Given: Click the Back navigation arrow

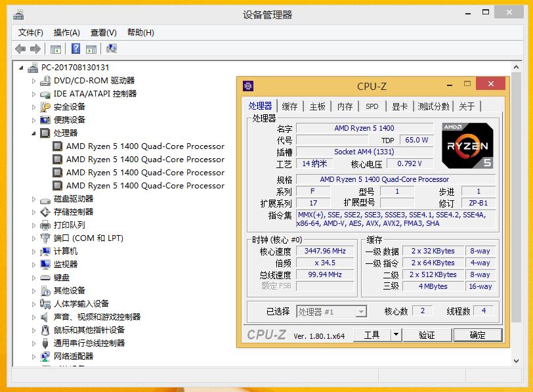Looking at the screenshot, I should pyautogui.click(x=20, y=49).
